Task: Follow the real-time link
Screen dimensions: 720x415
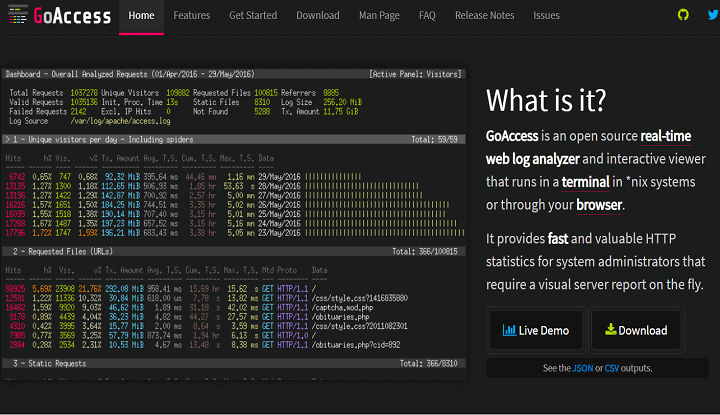Action: point(665,136)
